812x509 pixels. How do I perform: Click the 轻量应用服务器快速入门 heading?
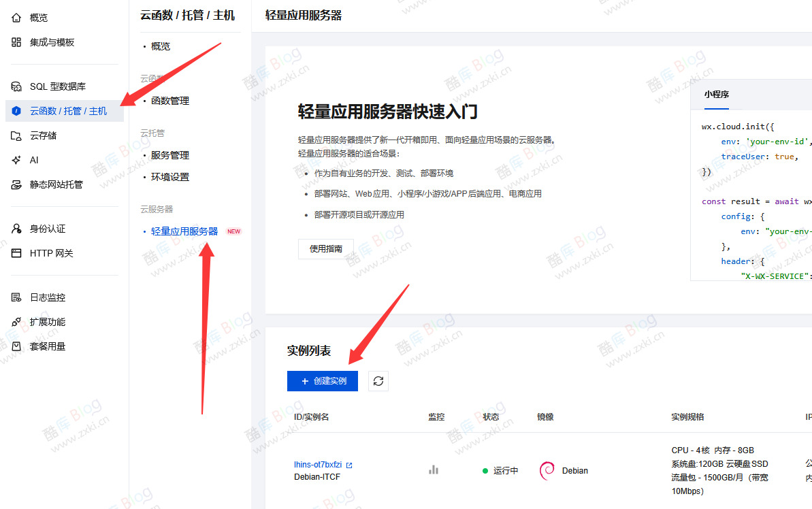pos(388,112)
